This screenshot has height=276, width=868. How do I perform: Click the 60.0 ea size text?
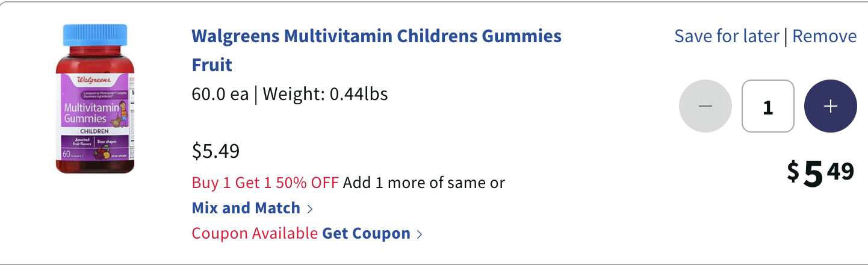[220, 95]
